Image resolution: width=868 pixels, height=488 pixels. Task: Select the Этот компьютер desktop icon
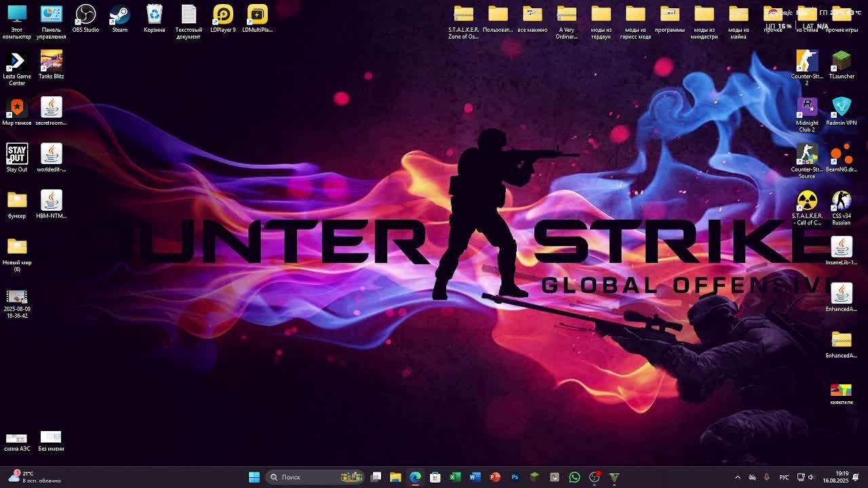(x=17, y=21)
